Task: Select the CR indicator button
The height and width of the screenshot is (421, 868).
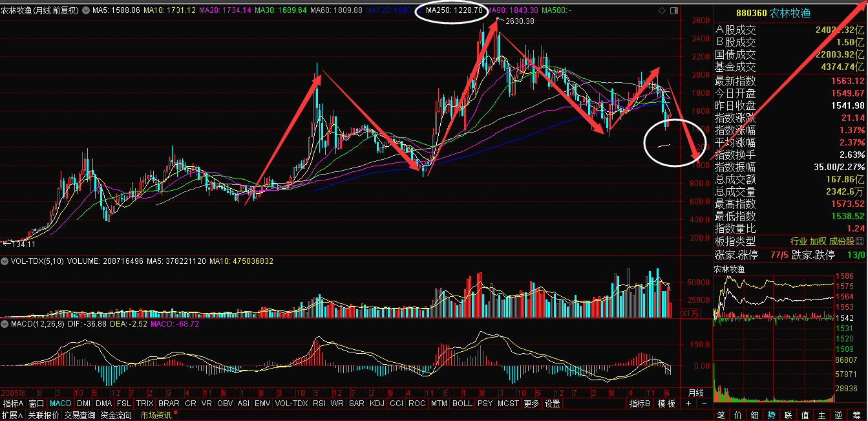Action: pos(190,404)
